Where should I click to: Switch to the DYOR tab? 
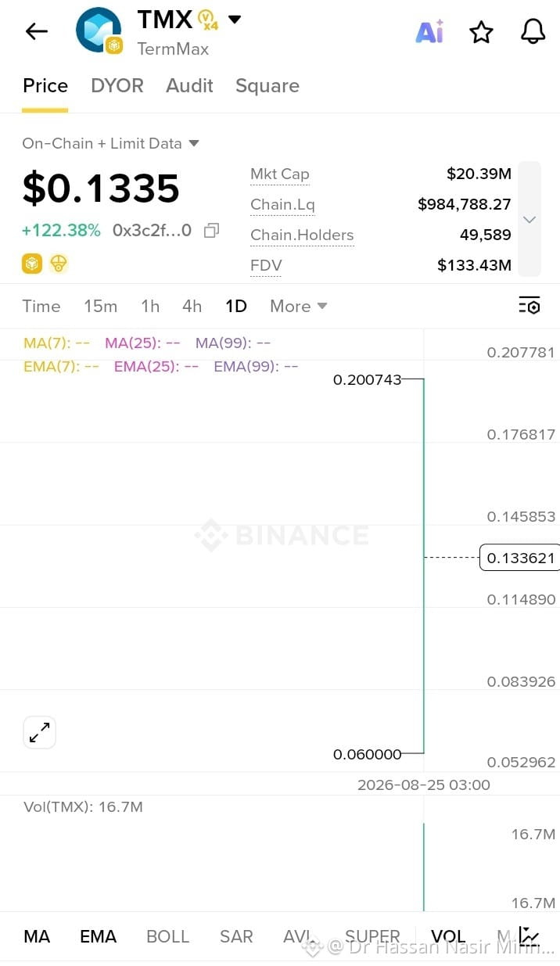(x=117, y=85)
